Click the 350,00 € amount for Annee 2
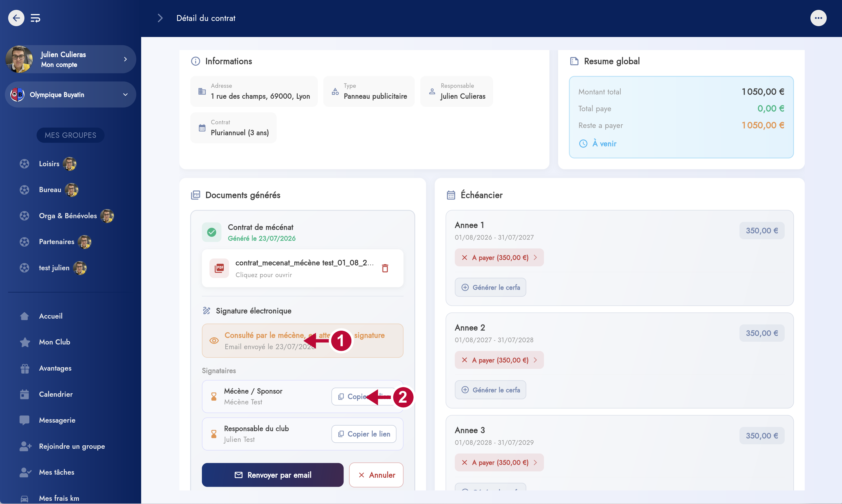The height and width of the screenshot is (504, 842). click(762, 333)
